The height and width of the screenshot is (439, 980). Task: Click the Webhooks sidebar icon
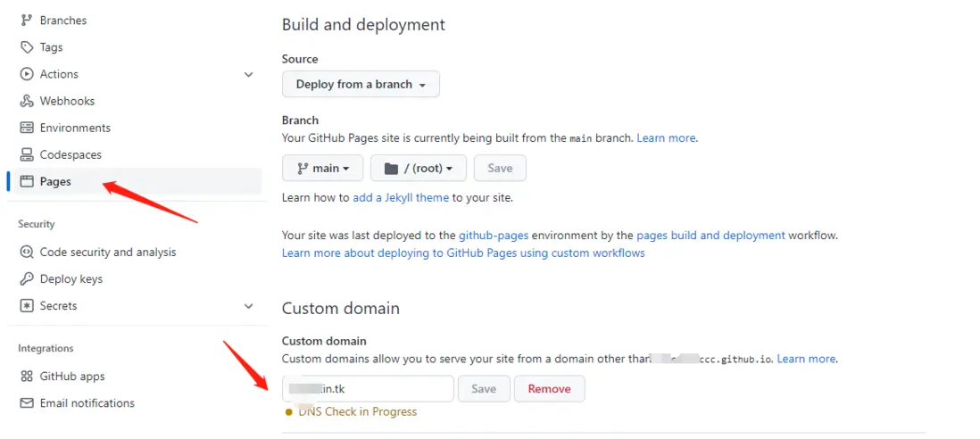tap(27, 101)
